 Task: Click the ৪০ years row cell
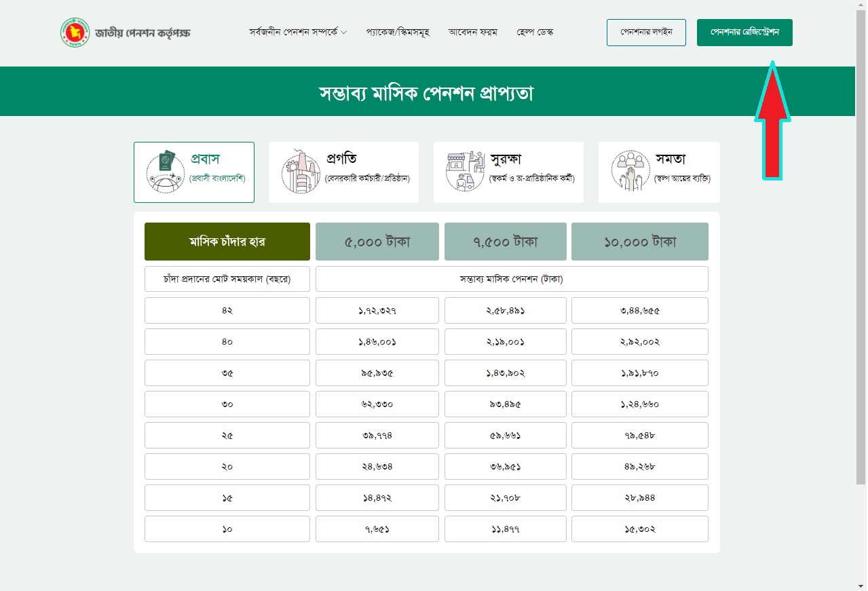(227, 341)
